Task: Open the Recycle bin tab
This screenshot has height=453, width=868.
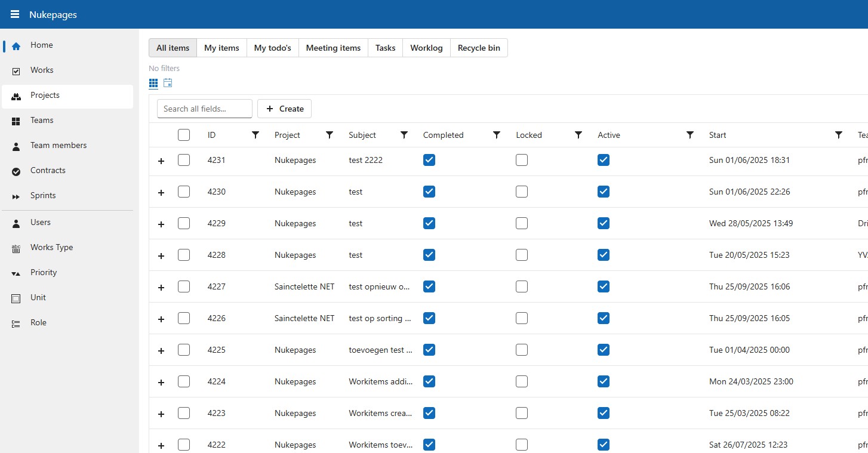Action: (479, 48)
